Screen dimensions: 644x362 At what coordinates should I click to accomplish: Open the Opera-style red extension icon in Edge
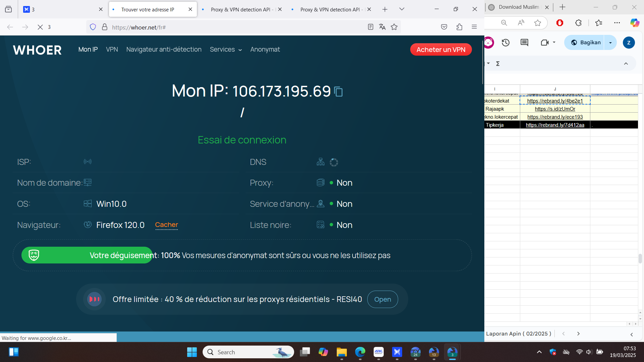point(560,23)
